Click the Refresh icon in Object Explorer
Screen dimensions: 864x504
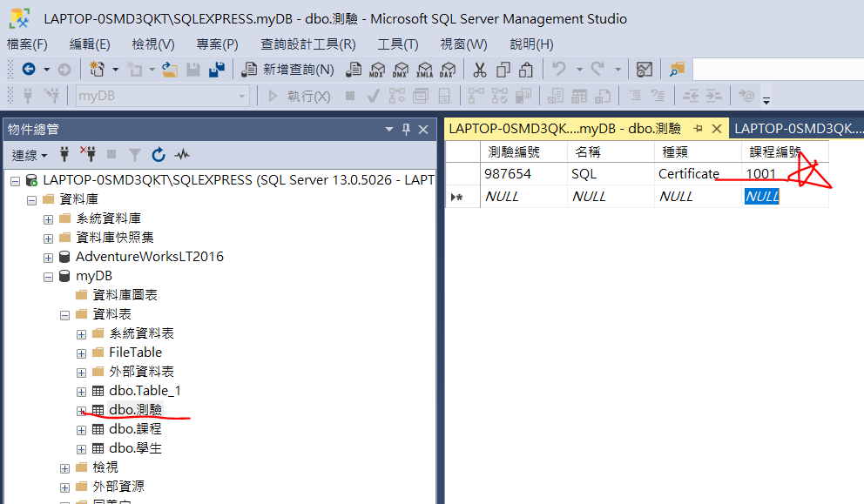pyautogui.click(x=159, y=155)
